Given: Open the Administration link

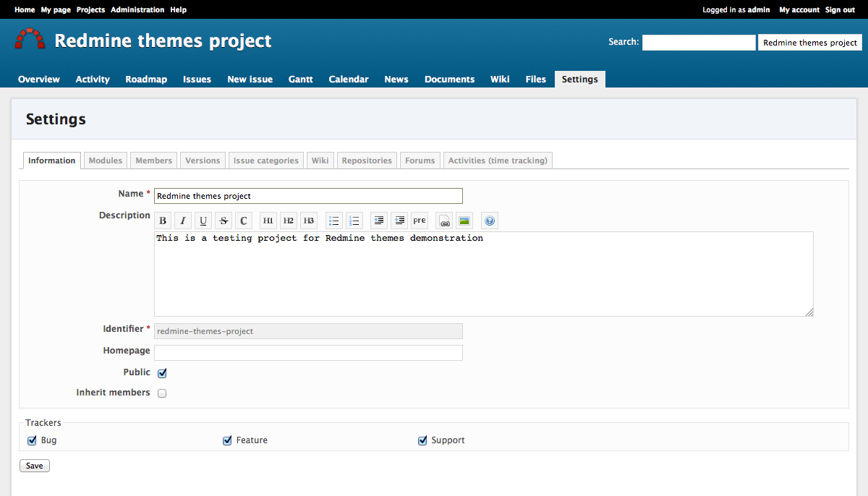Looking at the screenshot, I should 137,10.
